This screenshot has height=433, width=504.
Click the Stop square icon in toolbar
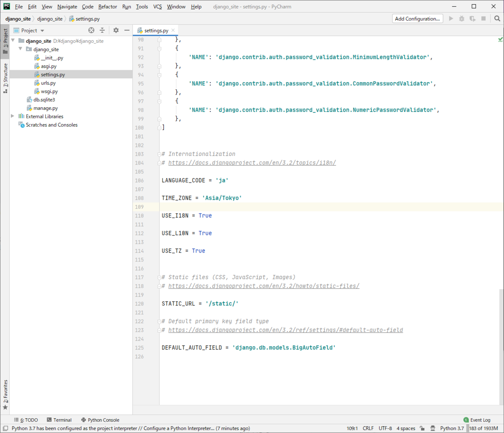click(483, 18)
